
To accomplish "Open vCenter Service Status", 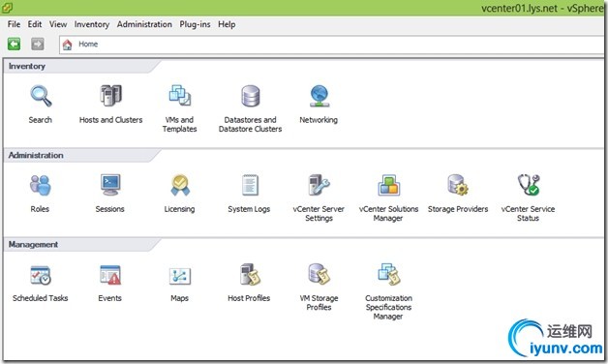I will [x=528, y=185].
